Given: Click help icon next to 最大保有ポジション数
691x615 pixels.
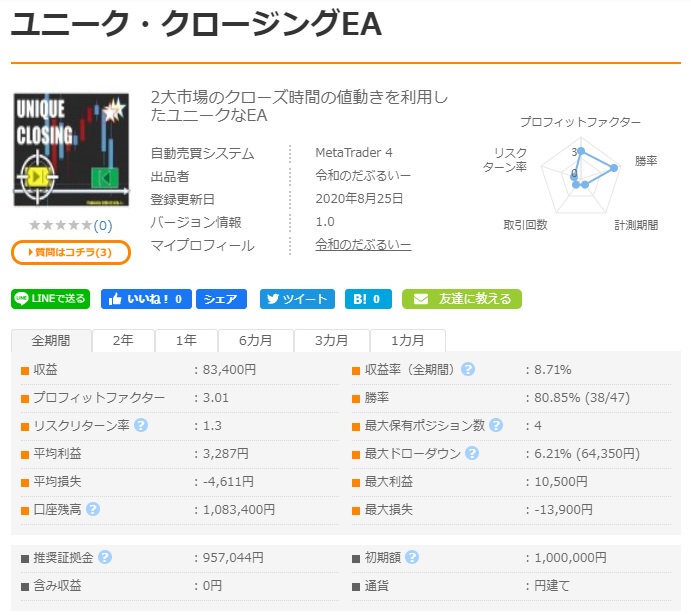Looking at the screenshot, I should coord(496,425).
